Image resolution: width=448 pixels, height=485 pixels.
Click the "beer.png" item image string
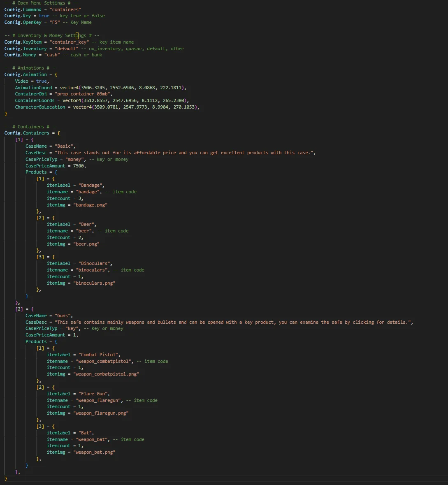point(86,244)
